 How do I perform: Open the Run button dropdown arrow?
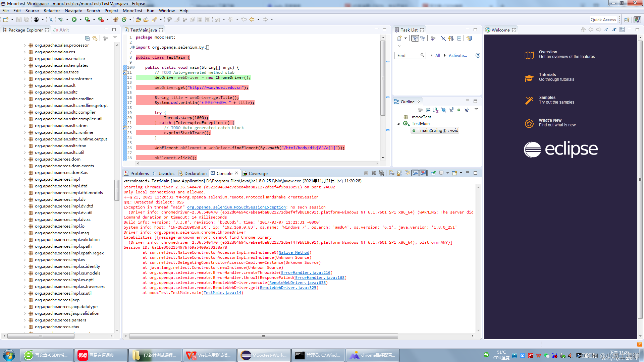(80, 19)
